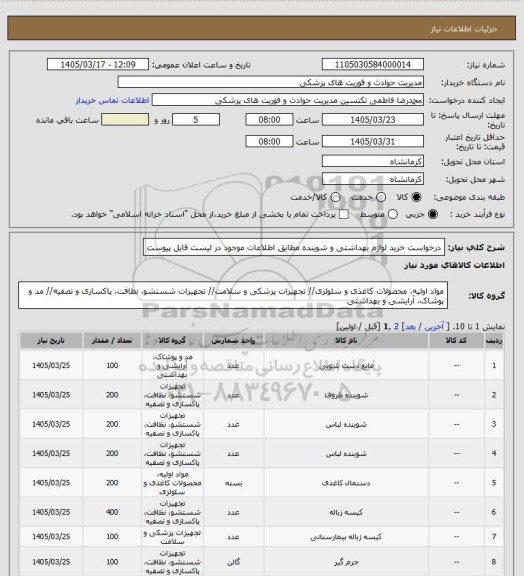Click the delivery city field کرمانشاه

coord(373,179)
